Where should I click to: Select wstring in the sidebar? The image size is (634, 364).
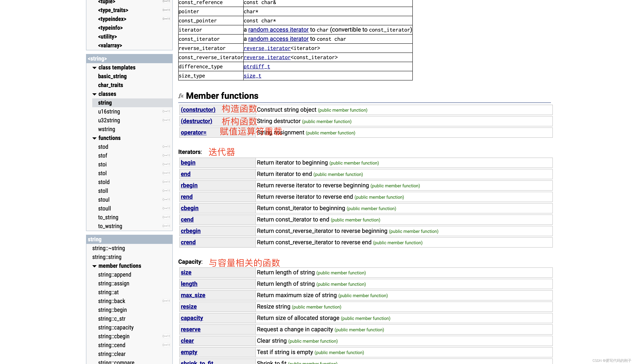point(107,129)
